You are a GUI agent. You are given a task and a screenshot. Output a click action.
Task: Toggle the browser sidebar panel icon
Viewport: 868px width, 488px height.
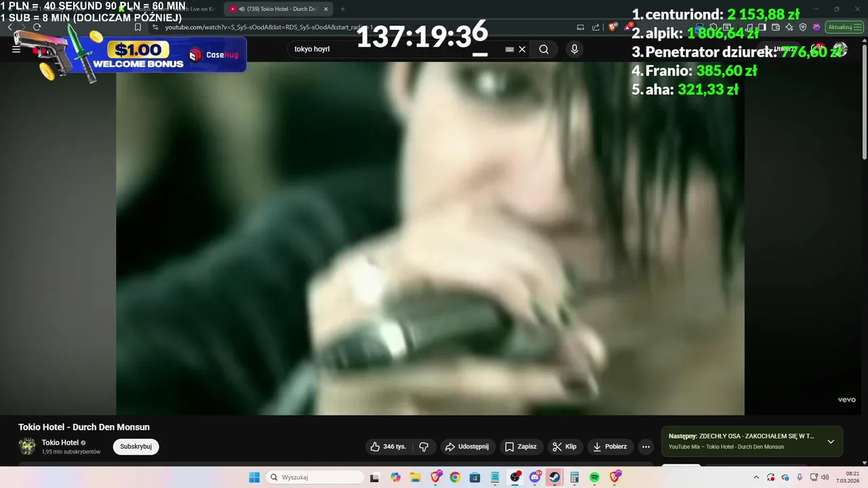tap(763, 27)
